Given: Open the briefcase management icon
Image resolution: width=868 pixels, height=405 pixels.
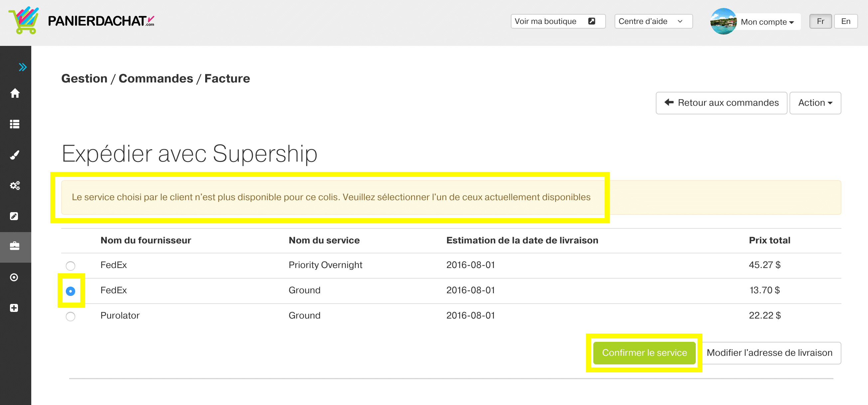Looking at the screenshot, I should click(x=15, y=246).
